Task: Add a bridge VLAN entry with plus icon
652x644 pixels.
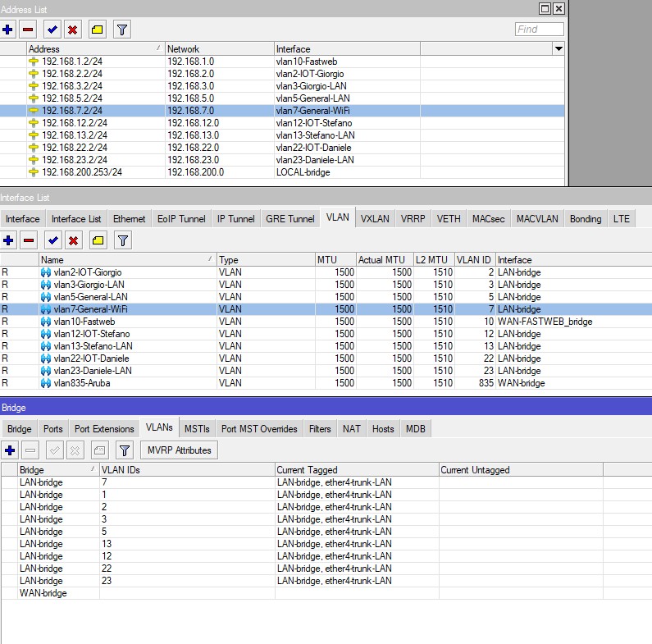Action: 10,450
